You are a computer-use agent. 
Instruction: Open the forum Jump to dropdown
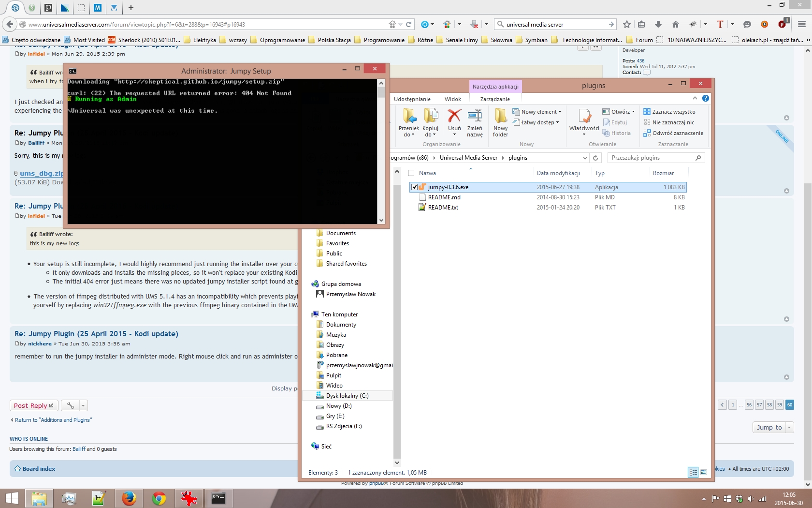coord(773,427)
